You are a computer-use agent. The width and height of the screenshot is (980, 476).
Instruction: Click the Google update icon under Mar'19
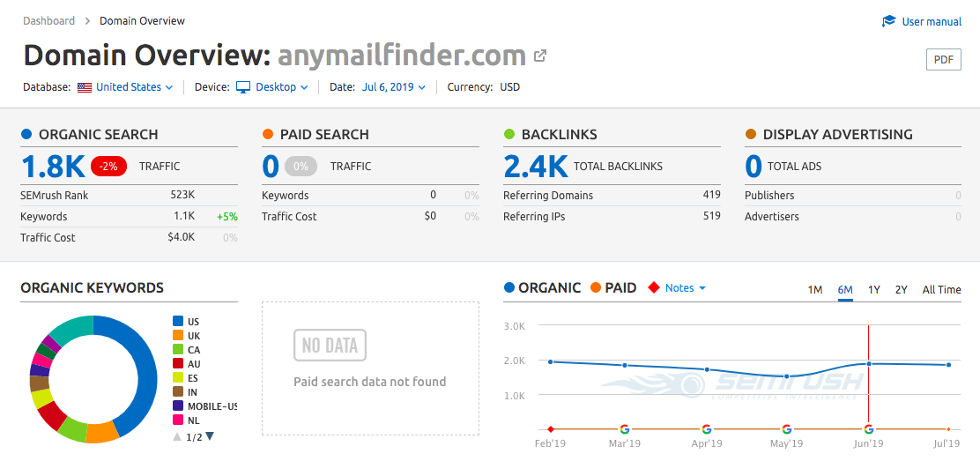pyautogui.click(x=624, y=429)
